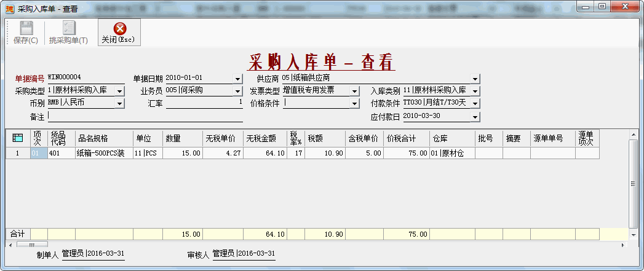Click the 无税金额 column header
The height and width of the screenshot is (271, 644).
click(x=265, y=138)
